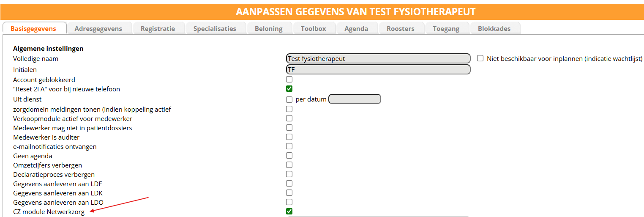644x217 pixels.
Task: Disable the CZ module Netwerkzorg checkbox
Action: coord(289,212)
